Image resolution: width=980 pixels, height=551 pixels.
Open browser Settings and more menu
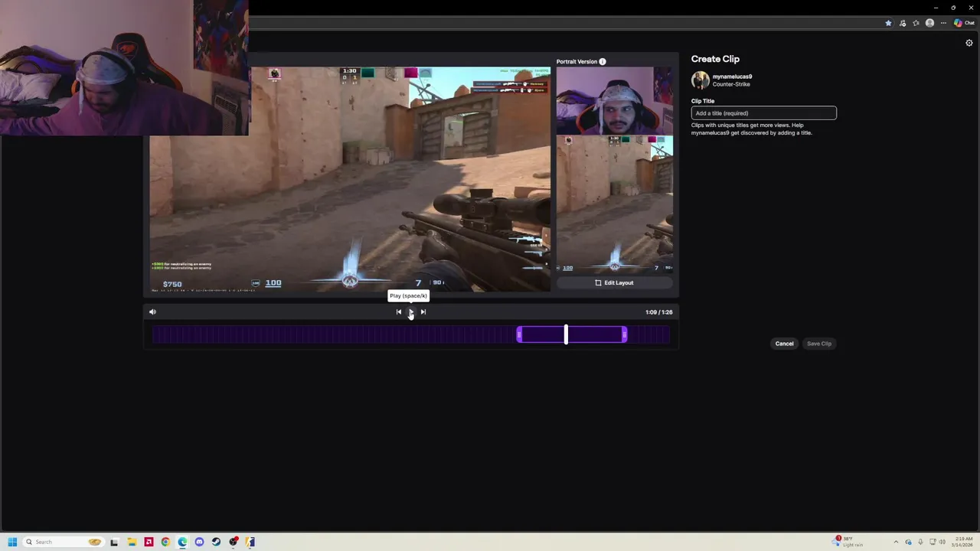(942, 23)
